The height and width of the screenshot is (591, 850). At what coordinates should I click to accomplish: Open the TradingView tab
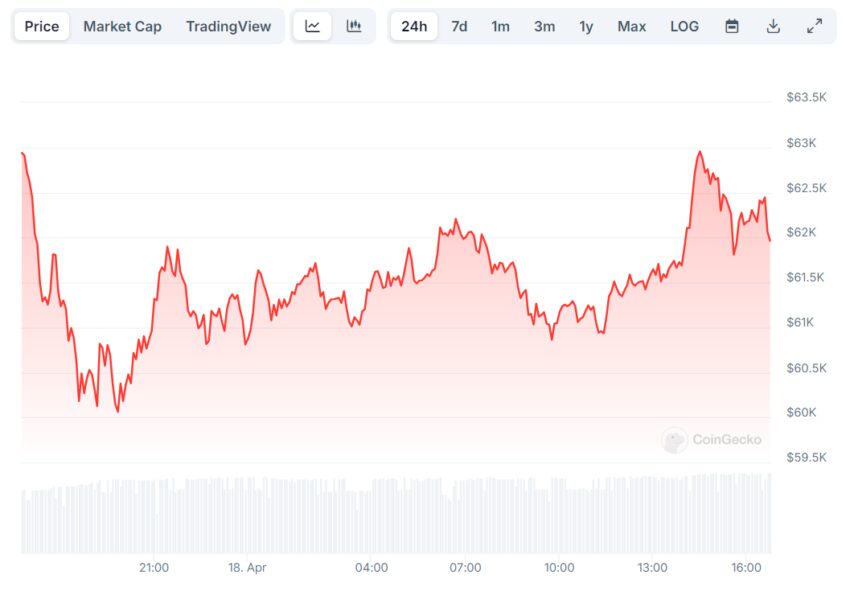click(228, 26)
